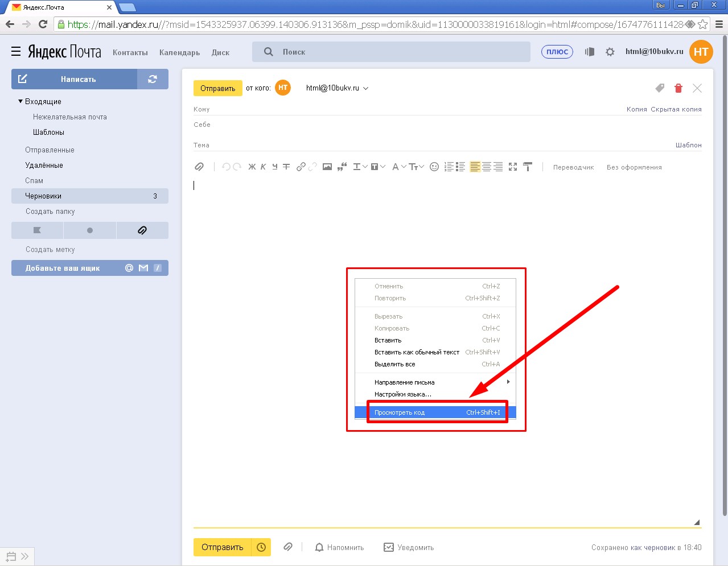Choose Выделить все in context menu
Image resolution: width=728 pixels, height=566 pixels.
(435, 364)
